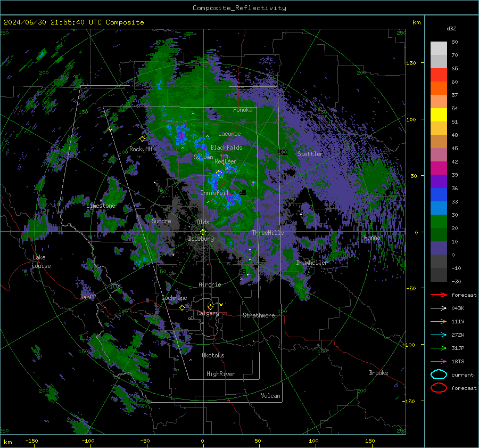This screenshot has width=479, height=448.
Task: Select the white 04DK arrow symbol
Action: point(439,308)
